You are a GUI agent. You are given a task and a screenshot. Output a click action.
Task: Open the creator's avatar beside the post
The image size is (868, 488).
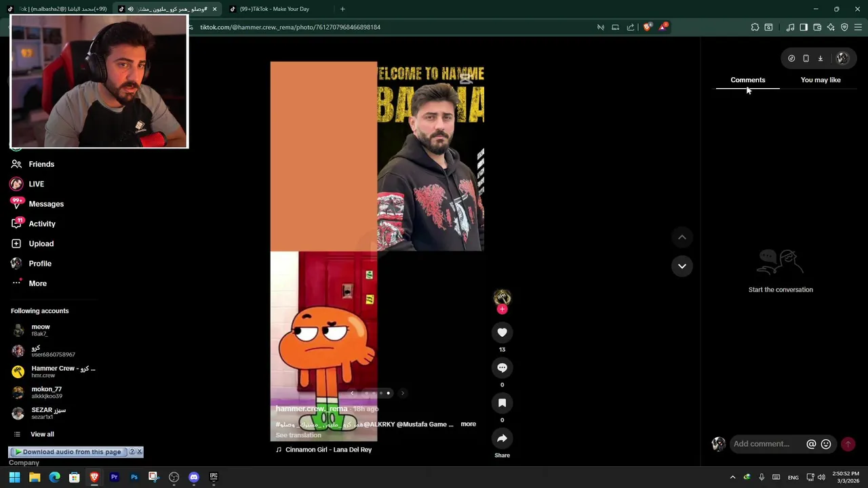point(502,297)
